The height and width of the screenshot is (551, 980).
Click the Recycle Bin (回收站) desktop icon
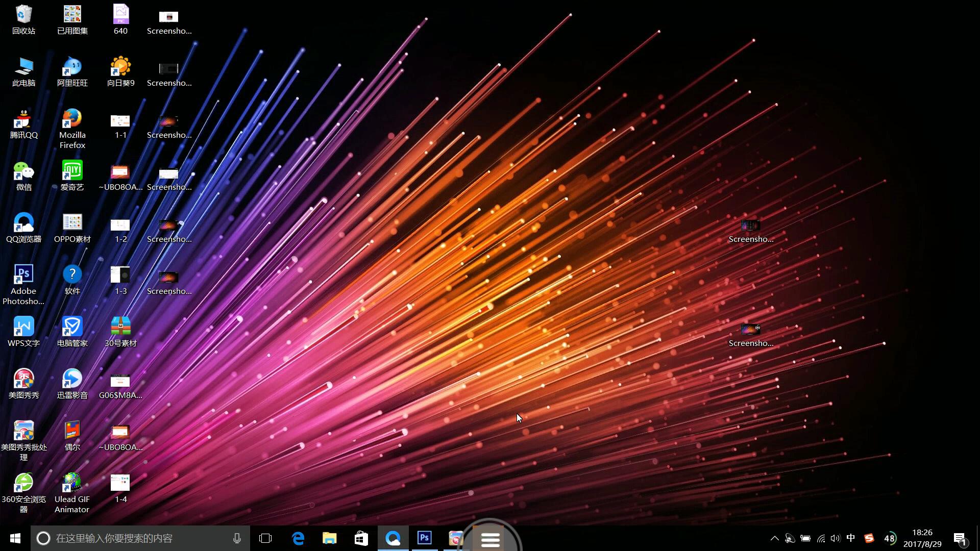(x=23, y=19)
